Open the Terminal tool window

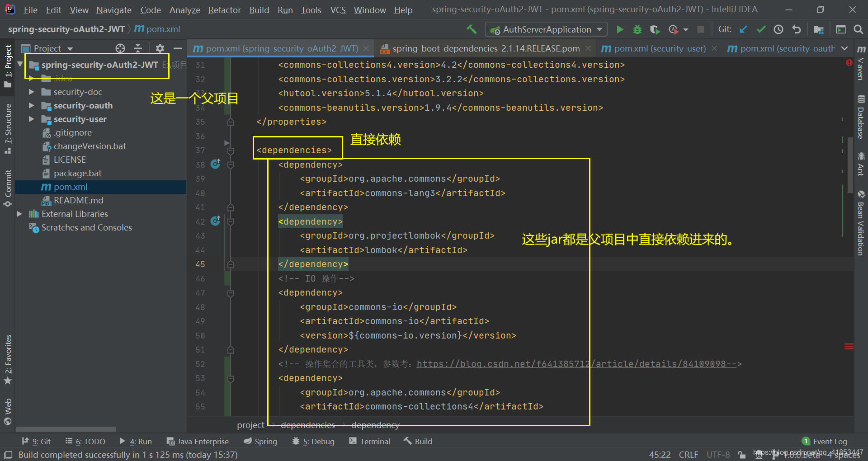pos(369,441)
